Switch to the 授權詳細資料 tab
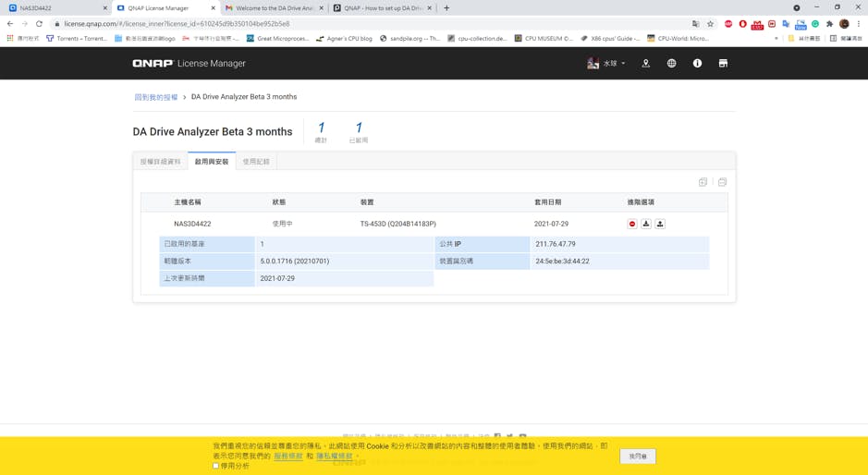Viewport: 868px width, 475px height. 161,162
